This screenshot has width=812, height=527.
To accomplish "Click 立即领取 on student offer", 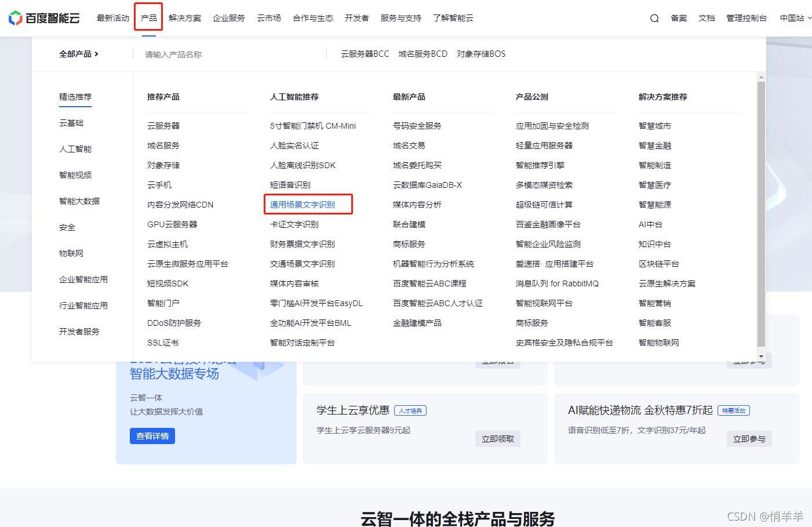I will pyautogui.click(x=498, y=439).
